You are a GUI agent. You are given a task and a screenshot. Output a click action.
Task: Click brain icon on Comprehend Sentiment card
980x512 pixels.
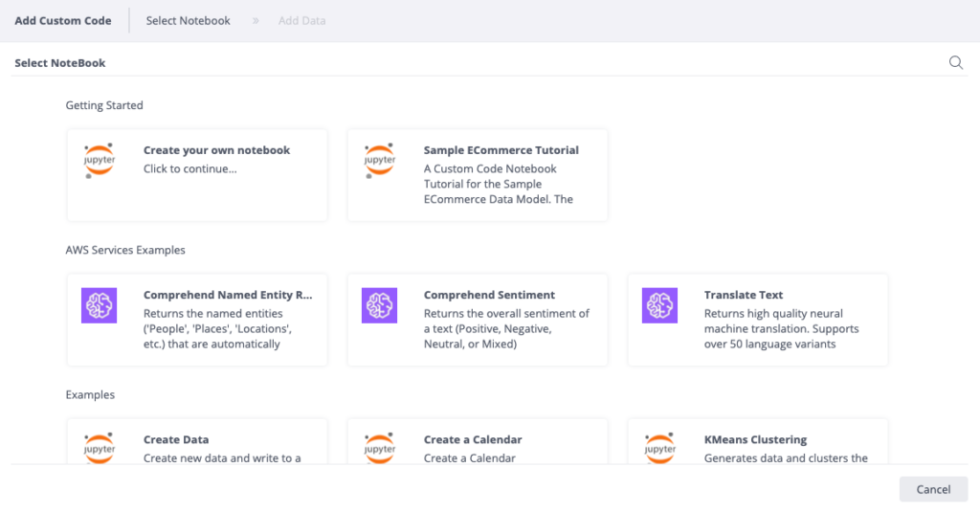(379, 305)
